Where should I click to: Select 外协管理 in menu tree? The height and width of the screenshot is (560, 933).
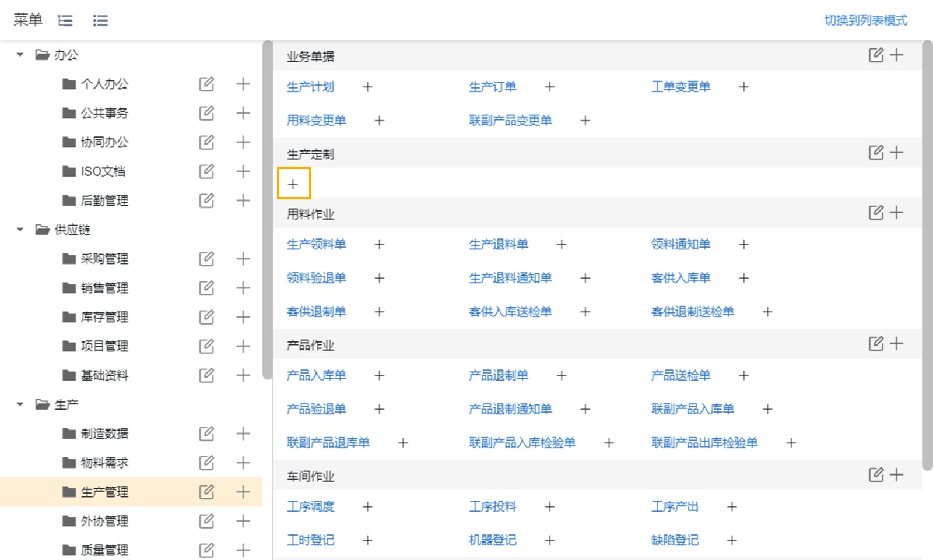point(104,521)
